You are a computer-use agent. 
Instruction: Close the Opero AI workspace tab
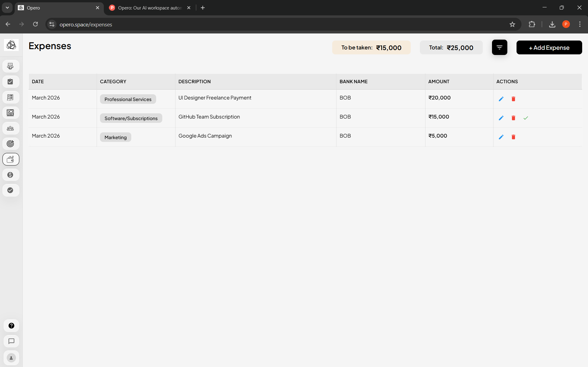(x=189, y=8)
